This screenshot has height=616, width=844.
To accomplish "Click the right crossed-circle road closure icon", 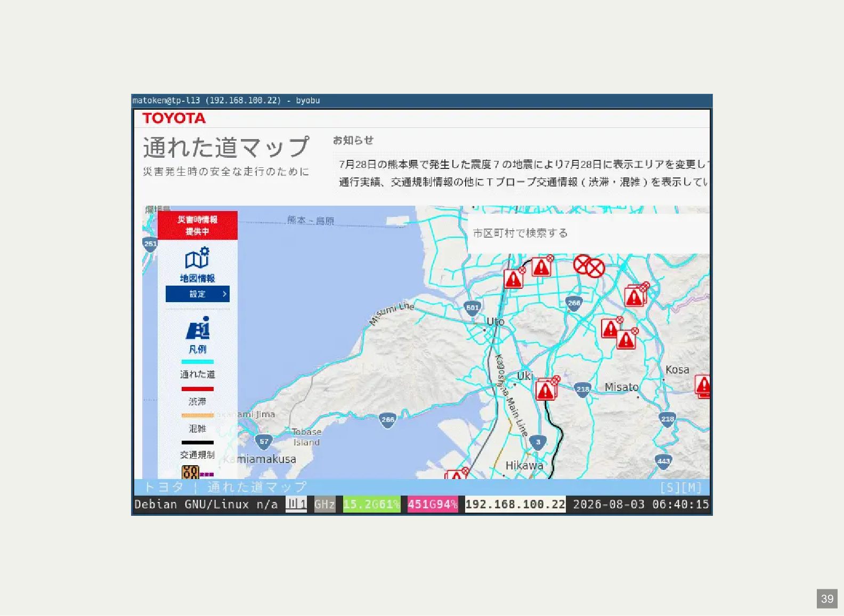I will [x=595, y=269].
